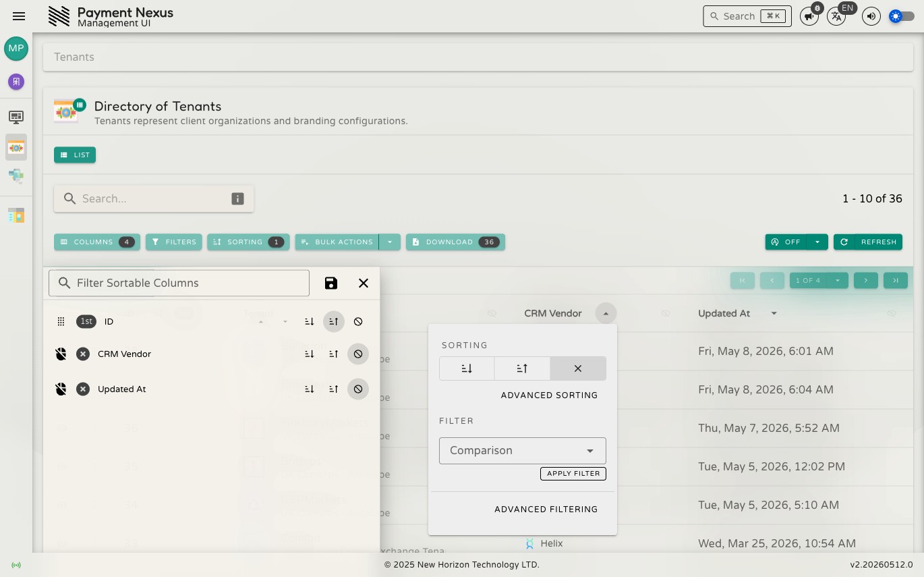Click Filter Sortable Columns field
The width and height of the screenshot is (924, 577).
point(179,283)
